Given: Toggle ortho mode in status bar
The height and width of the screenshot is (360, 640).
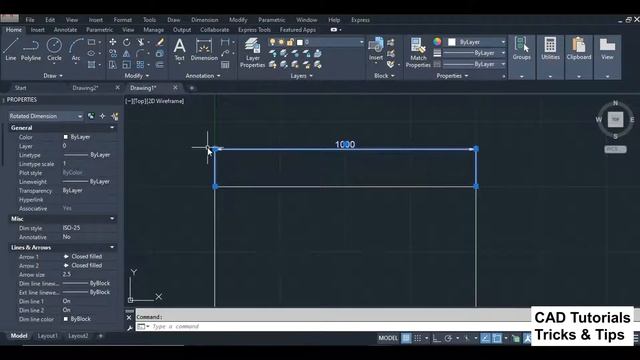Looking at the screenshot, I should [436, 338].
